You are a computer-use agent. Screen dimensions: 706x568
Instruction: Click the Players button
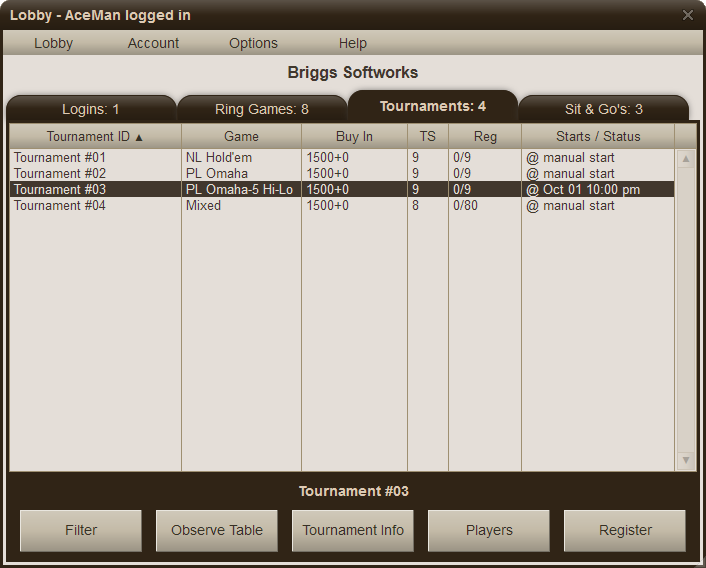point(489,530)
